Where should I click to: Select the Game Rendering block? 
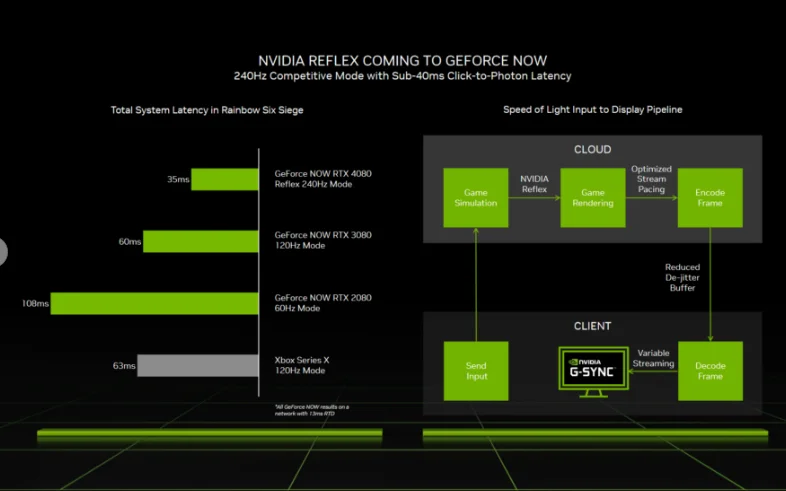coord(593,197)
